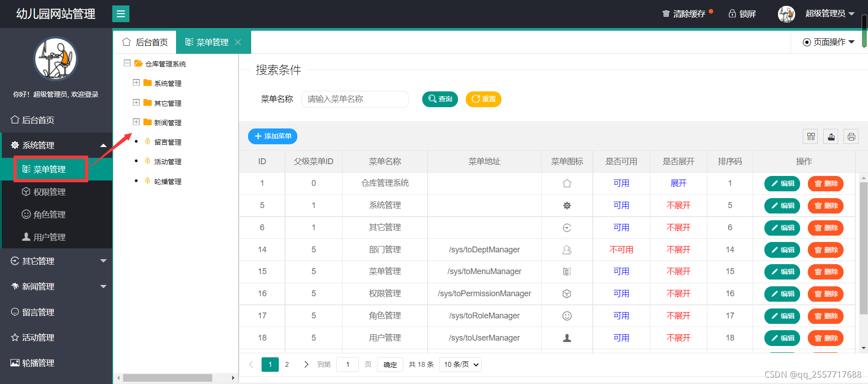The height and width of the screenshot is (384, 868).
Task: Click the 添加菜单 button
Action: pyautogui.click(x=272, y=136)
